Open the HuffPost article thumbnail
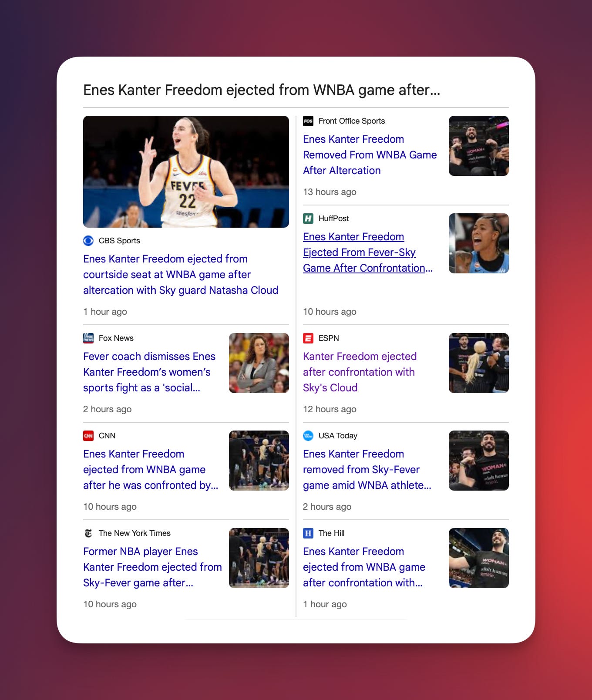Image resolution: width=592 pixels, height=700 pixels. coord(479,243)
